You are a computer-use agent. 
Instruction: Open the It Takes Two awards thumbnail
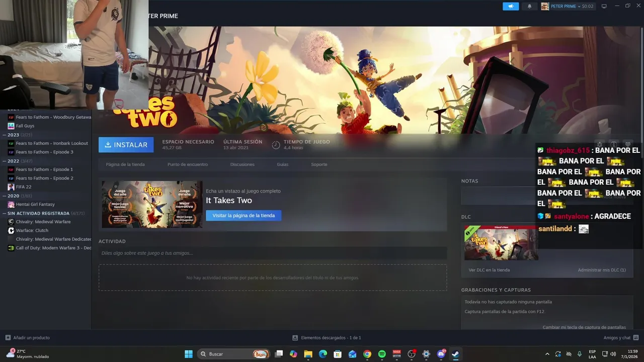pyautogui.click(x=152, y=204)
